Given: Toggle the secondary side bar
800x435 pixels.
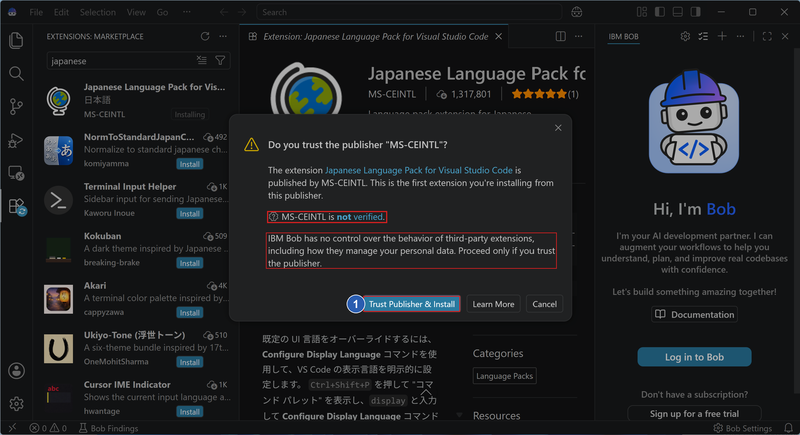Looking at the screenshot, I should [695, 12].
